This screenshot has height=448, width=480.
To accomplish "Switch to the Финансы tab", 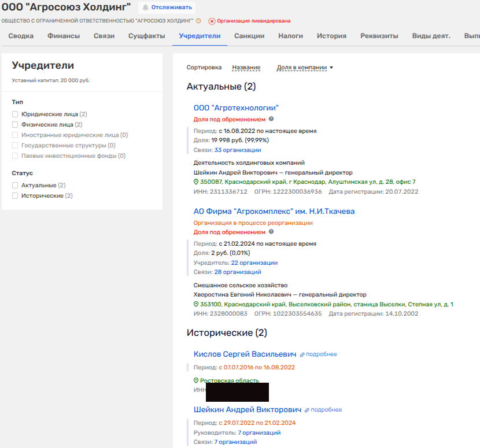I will click(64, 36).
